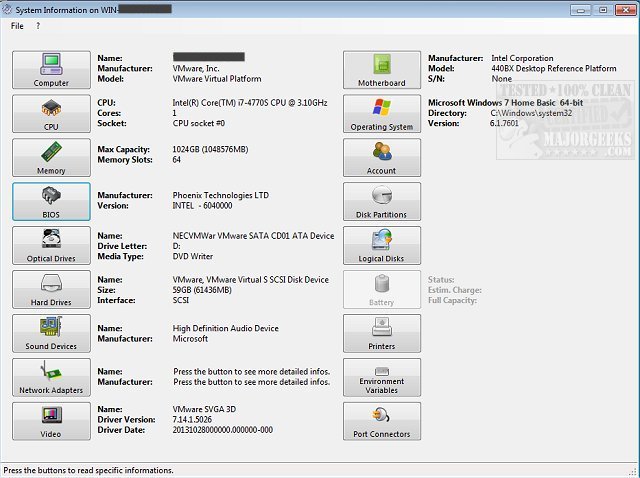Show Port Connectors information
This screenshot has height=478, width=640.
(x=382, y=421)
